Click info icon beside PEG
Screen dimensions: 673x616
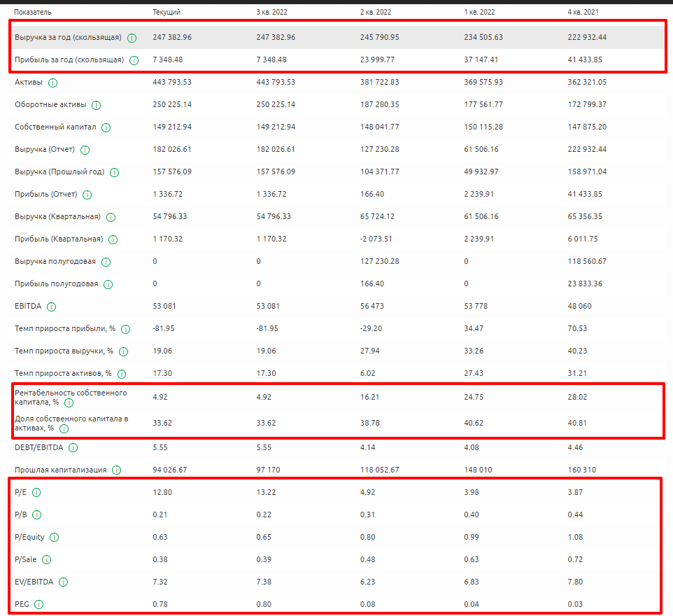click(39, 604)
